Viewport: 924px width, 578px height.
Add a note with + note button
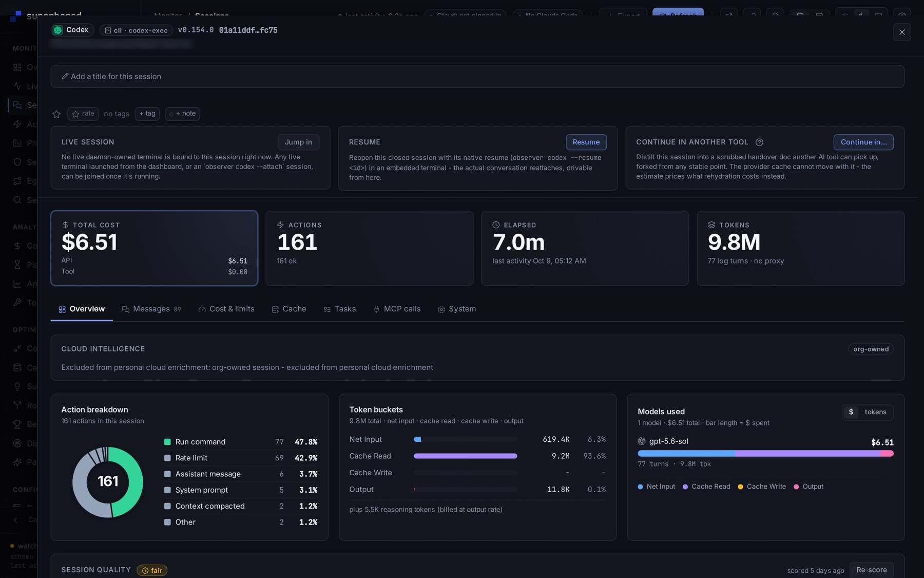point(183,114)
